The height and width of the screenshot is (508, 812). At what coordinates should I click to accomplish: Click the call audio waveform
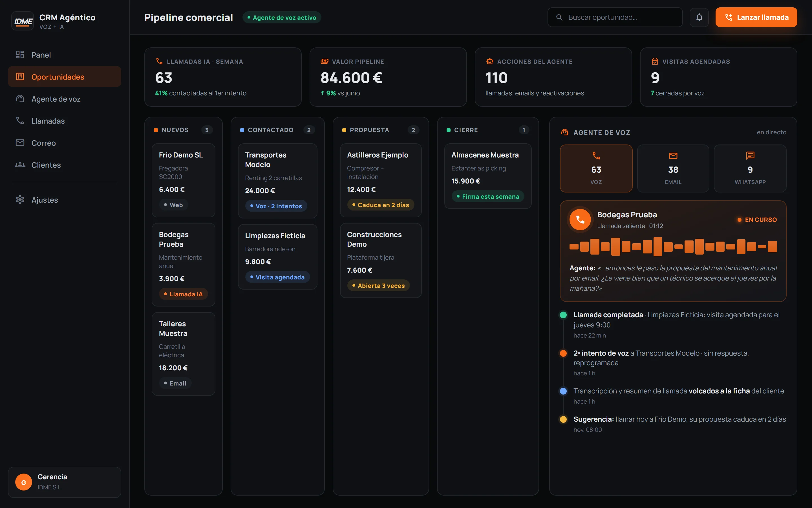673,247
